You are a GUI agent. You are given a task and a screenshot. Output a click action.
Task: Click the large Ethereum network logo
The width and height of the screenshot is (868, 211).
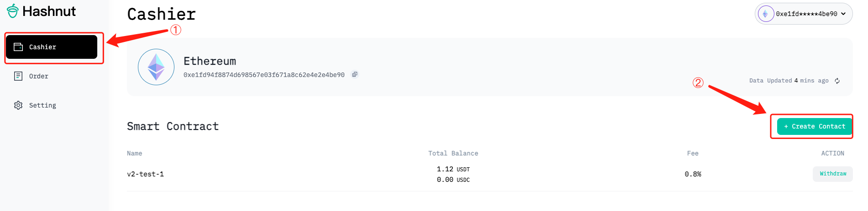click(156, 67)
